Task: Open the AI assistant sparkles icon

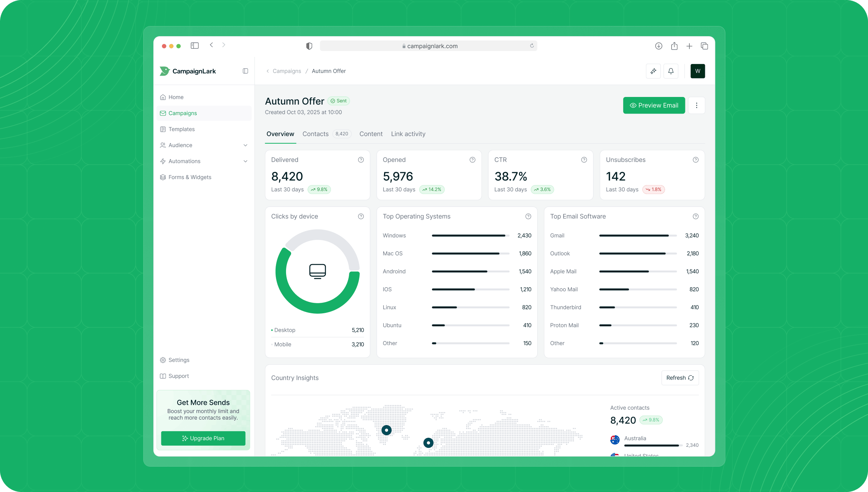Action: click(653, 71)
